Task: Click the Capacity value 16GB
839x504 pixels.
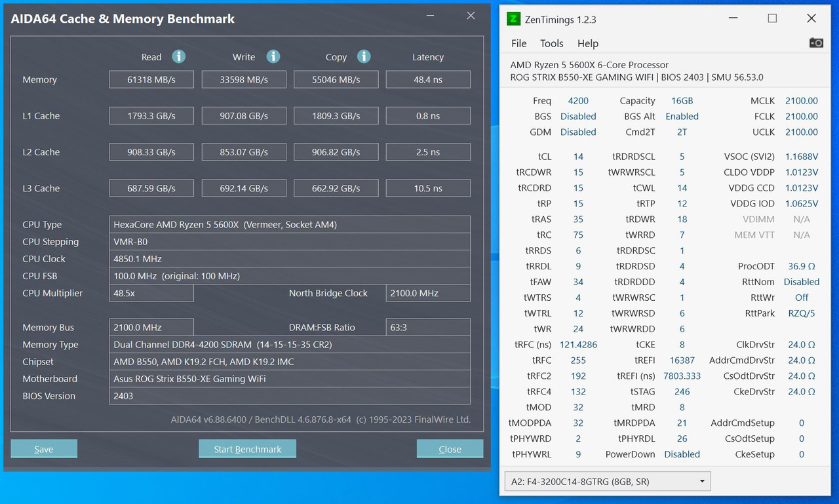Action: (x=682, y=101)
